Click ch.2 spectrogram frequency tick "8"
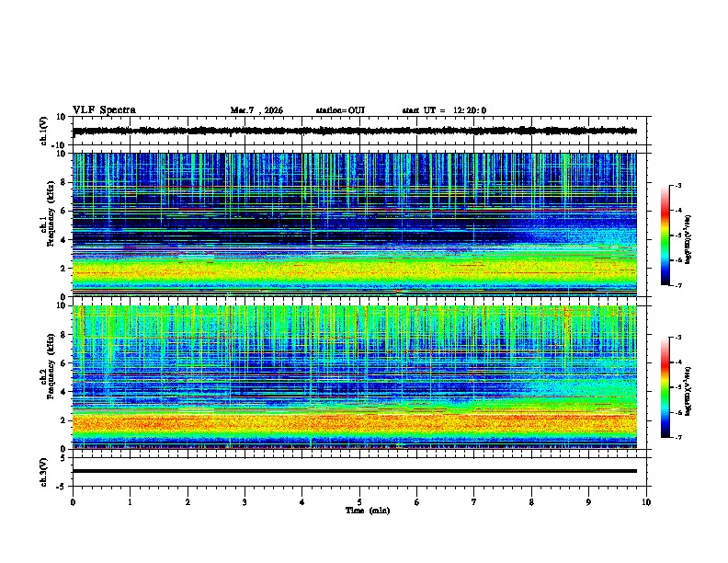The height and width of the screenshot is (563, 728). tap(63, 335)
